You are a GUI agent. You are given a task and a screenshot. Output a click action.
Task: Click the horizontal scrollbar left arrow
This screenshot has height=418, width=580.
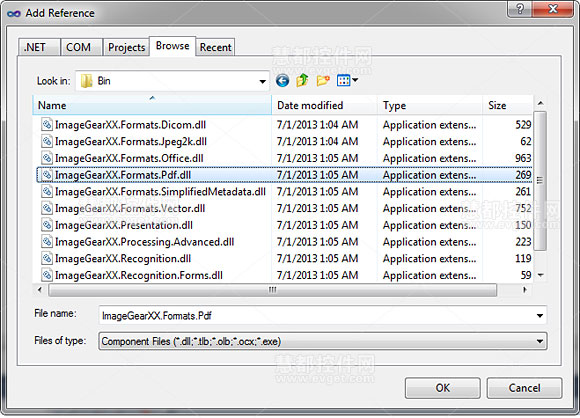pyautogui.click(x=40, y=290)
